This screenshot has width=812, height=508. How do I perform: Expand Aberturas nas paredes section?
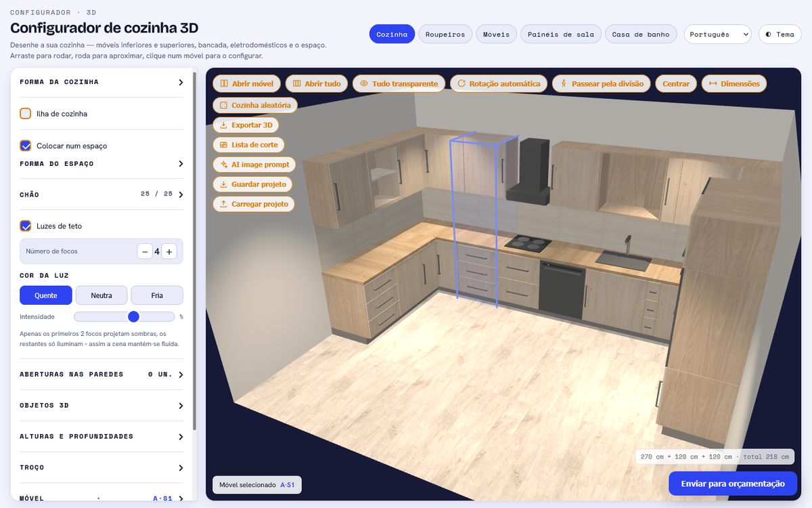click(101, 375)
